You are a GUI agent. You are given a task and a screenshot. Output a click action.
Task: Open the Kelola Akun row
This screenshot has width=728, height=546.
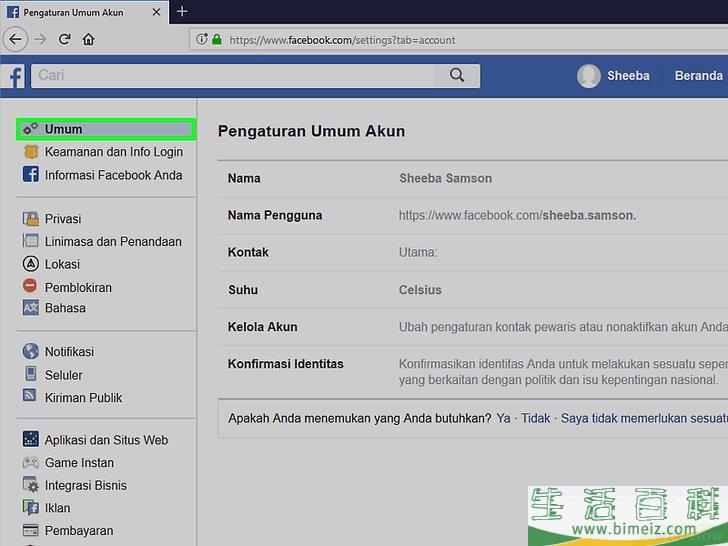click(x=473, y=327)
